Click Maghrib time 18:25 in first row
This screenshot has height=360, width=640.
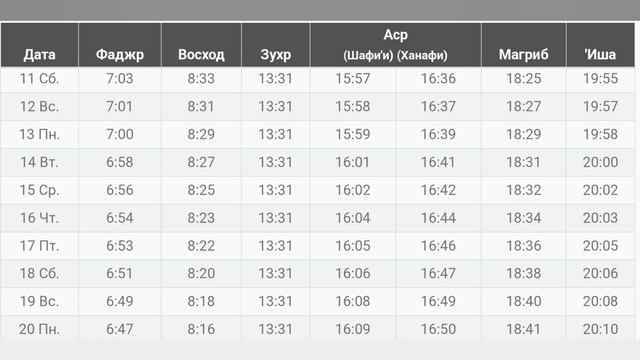(x=524, y=79)
